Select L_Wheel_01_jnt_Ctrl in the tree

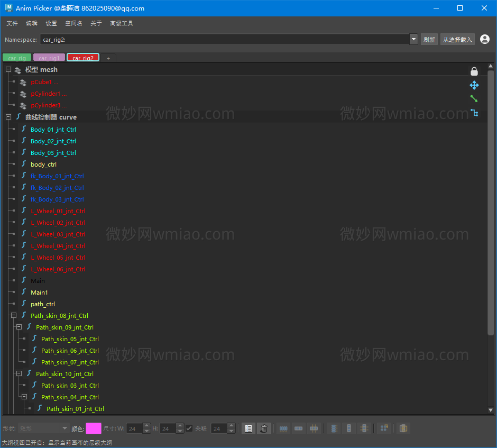coord(58,211)
